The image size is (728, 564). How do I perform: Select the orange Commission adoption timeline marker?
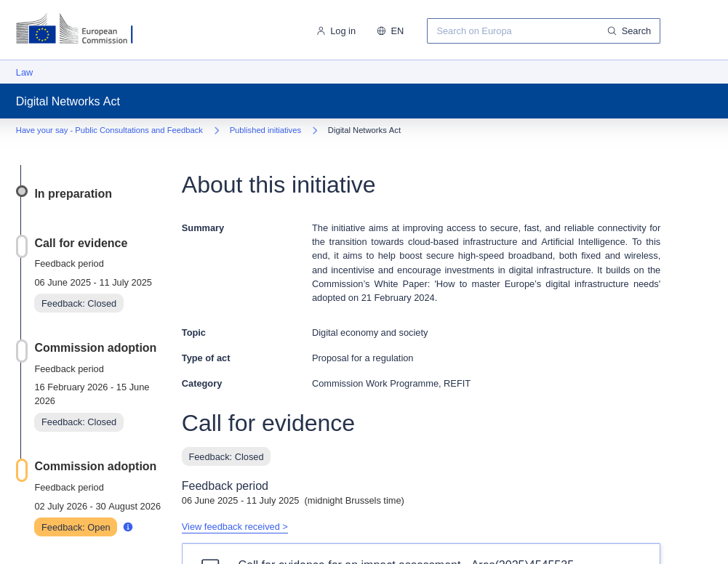tap(22, 470)
